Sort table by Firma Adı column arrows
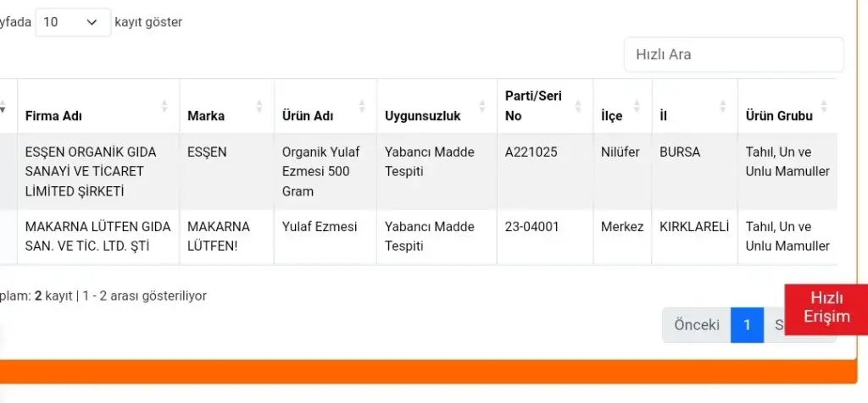 (164, 107)
